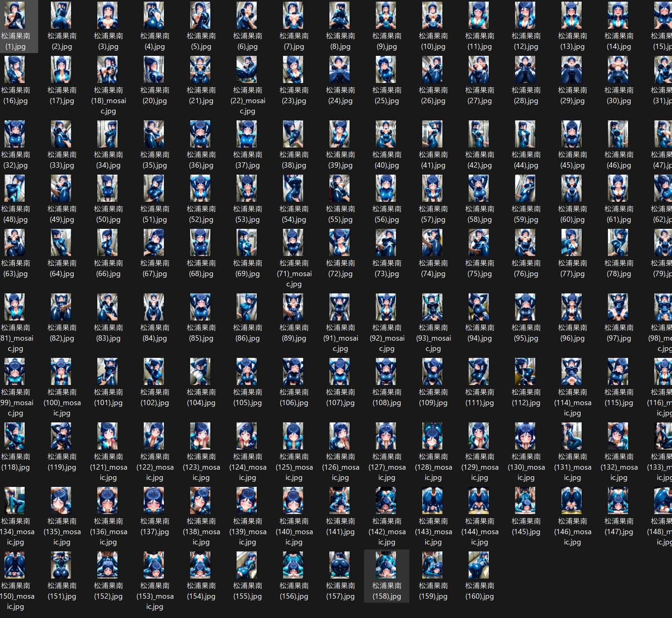This screenshot has height=618, width=672.
Task: Select the (30).jpg thumbnail
Action: [x=618, y=69]
